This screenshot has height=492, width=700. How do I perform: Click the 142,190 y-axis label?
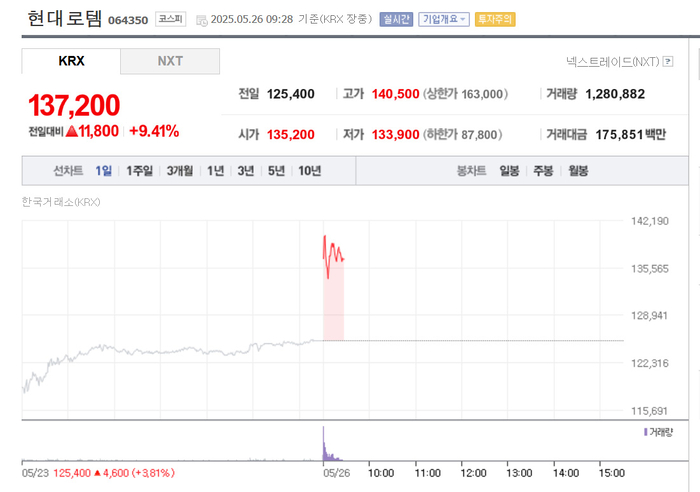pyautogui.click(x=650, y=221)
